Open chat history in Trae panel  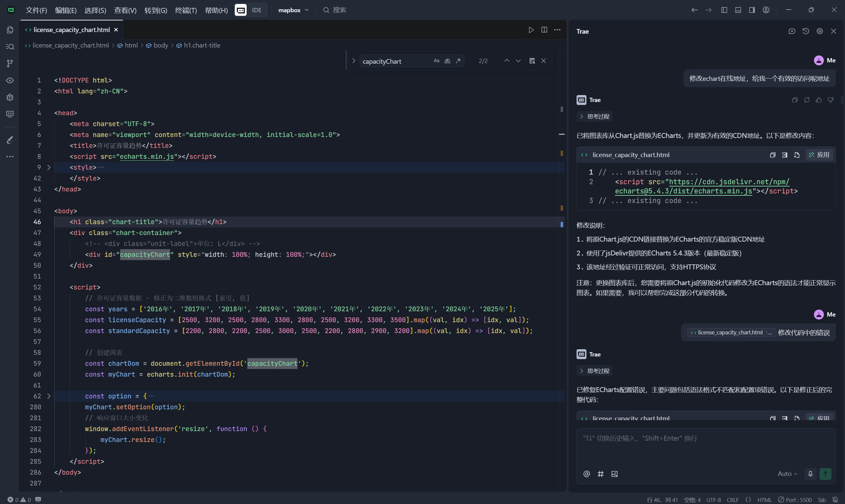click(806, 31)
